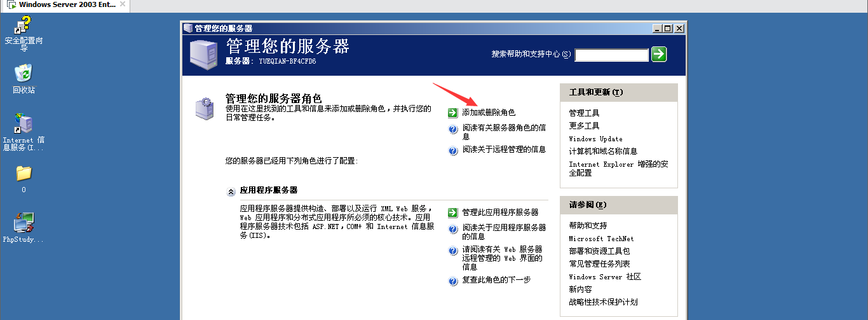This screenshot has width=868, height=320.
Task: Click the search help and support input field
Action: click(x=611, y=55)
